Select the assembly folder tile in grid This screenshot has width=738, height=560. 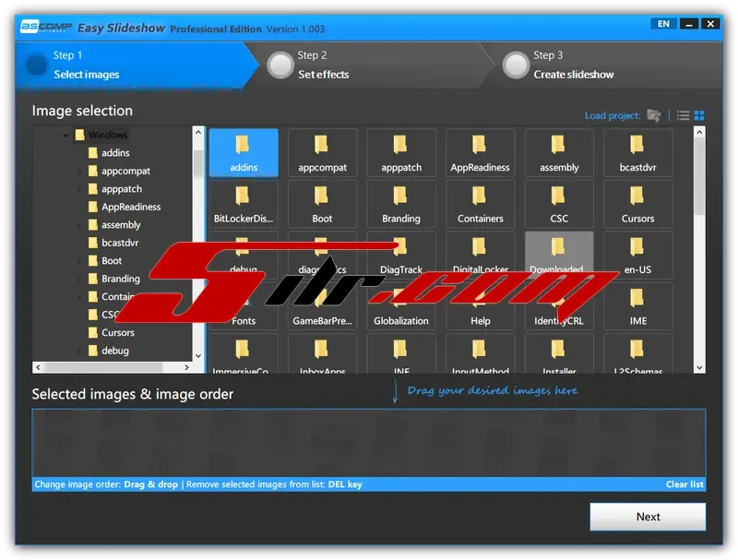[559, 153]
